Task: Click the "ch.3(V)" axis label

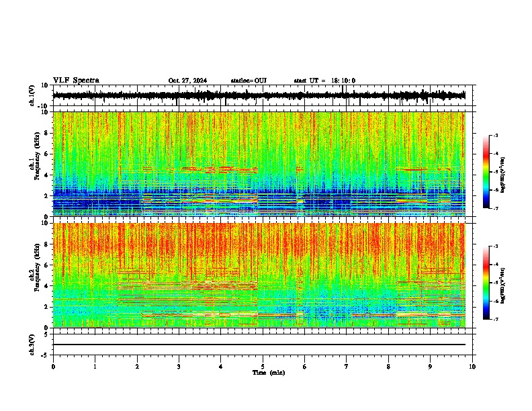Action: tap(32, 345)
